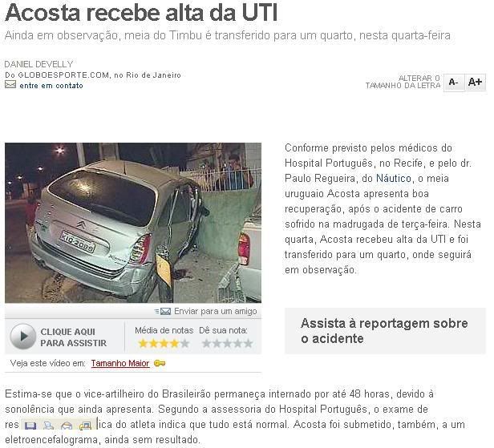Click 'CLIQUE AQUI PARA ASSISTIR' label
This screenshot has width=494, height=448.
[x=74, y=337]
